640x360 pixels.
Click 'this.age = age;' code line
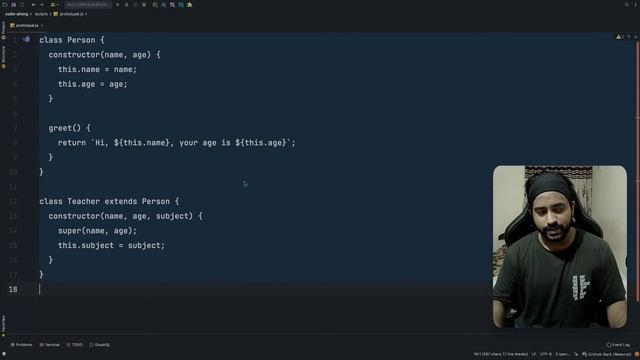click(93, 84)
